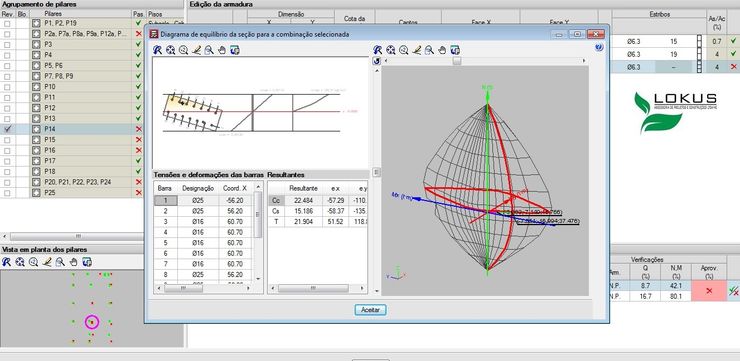Screen dimensions: 740x361
Task: Click the redraw icon above the section diagram
Action: tap(158, 50)
